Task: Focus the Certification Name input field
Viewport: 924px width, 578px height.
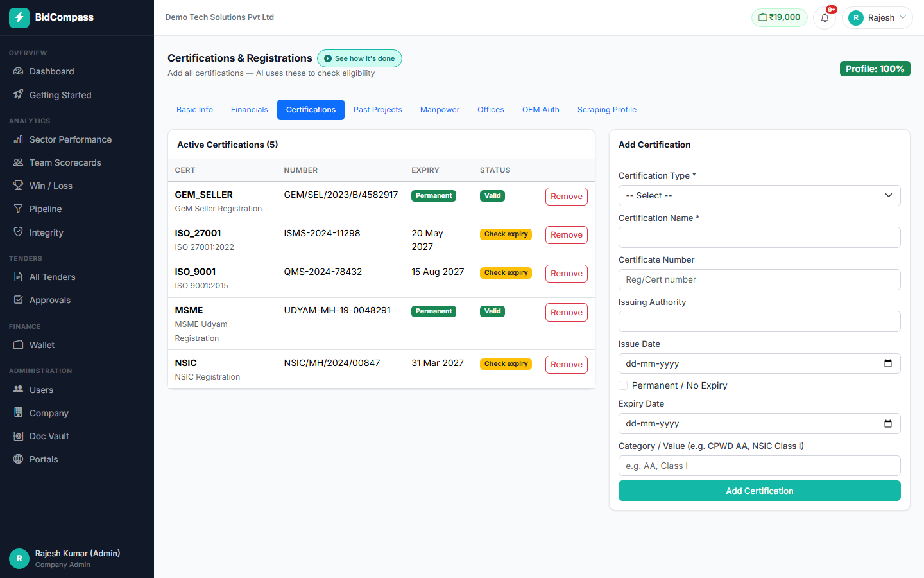Action: pos(759,237)
